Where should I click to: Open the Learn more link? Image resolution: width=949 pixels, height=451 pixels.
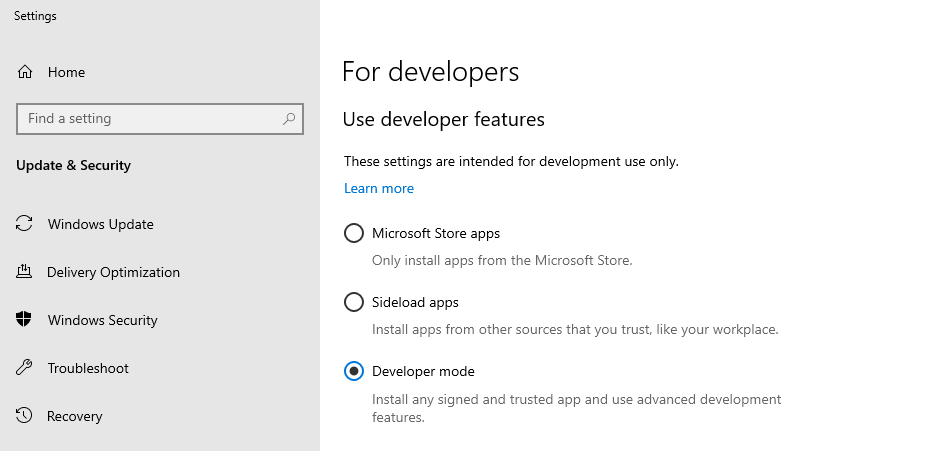tap(379, 188)
